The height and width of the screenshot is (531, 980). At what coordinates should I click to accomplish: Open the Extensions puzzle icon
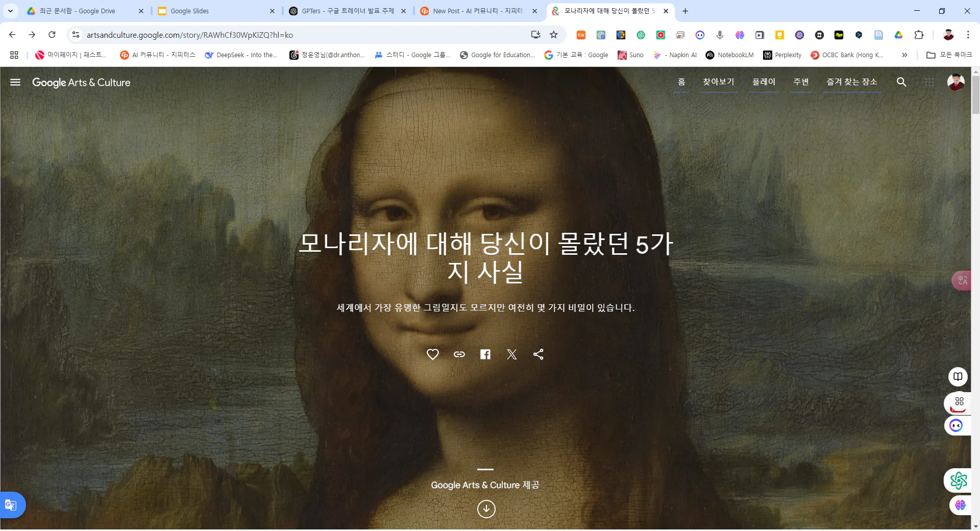(919, 35)
